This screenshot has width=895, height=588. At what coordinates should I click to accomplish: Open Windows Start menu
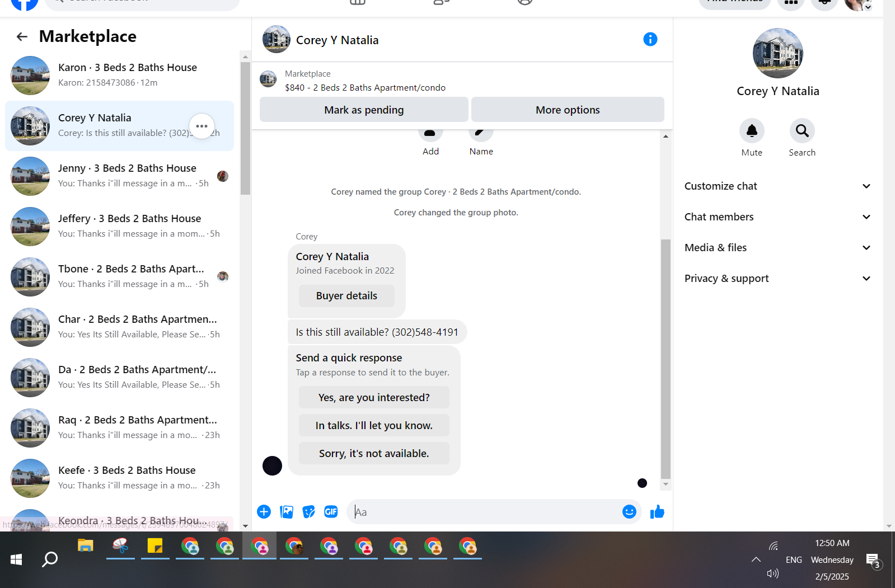(16, 559)
